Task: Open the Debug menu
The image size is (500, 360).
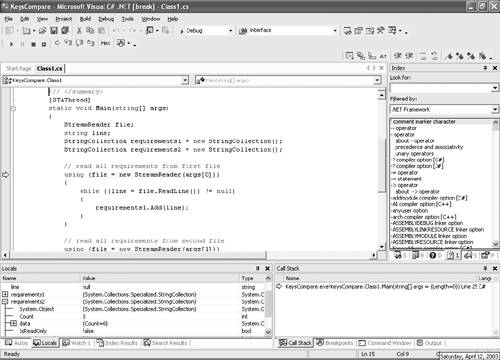Action: point(106,19)
